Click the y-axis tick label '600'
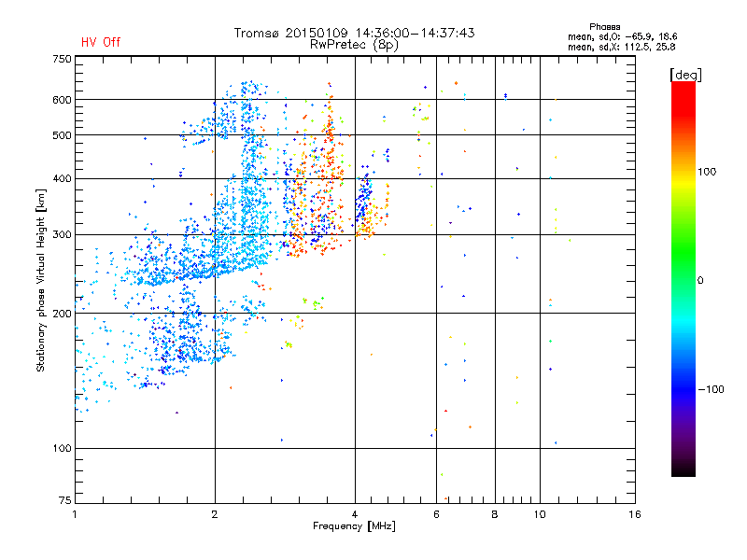 (63, 100)
